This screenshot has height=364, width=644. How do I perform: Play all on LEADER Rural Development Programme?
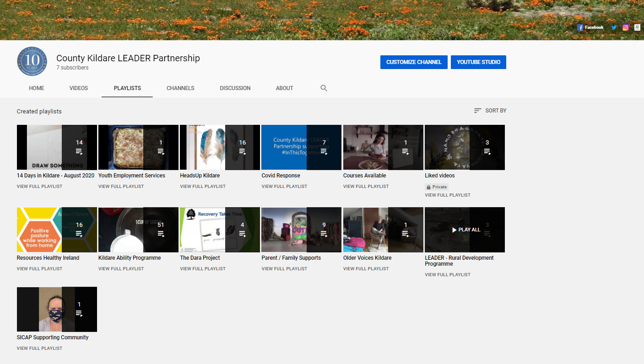(466, 230)
